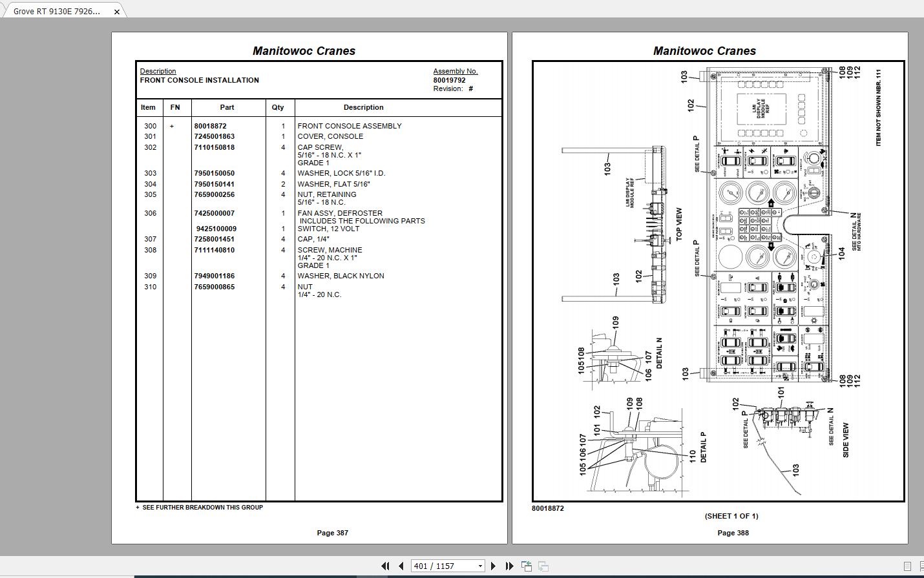Click part number 7425000007
The height and width of the screenshot is (578, 924).
[x=215, y=213]
